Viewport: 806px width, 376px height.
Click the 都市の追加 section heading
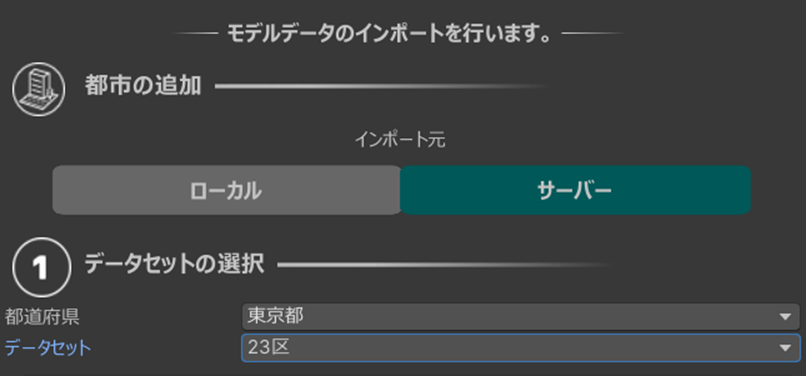[143, 86]
